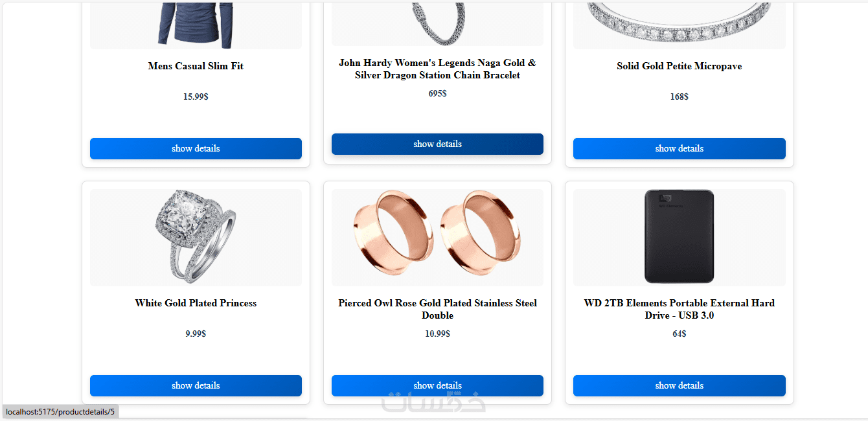Open details for WD 2TB Hard Drive
The width and height of the screenshot is (868, 421).
[679, 385]
